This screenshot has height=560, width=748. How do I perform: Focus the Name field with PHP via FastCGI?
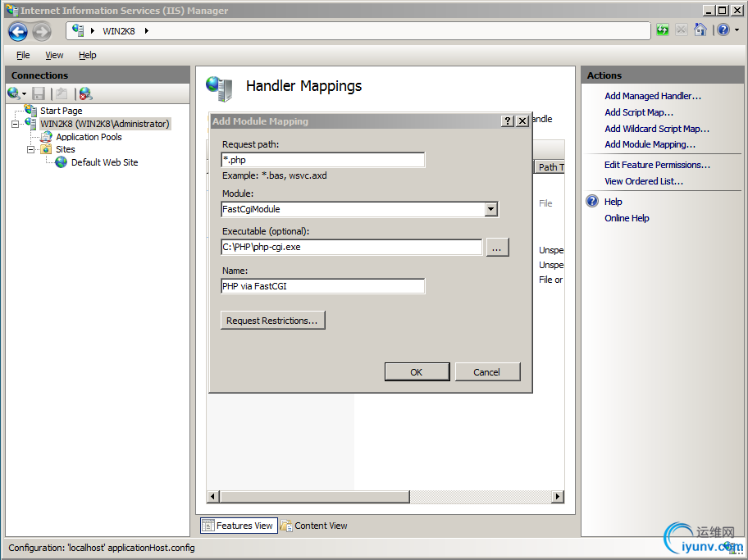323,286
